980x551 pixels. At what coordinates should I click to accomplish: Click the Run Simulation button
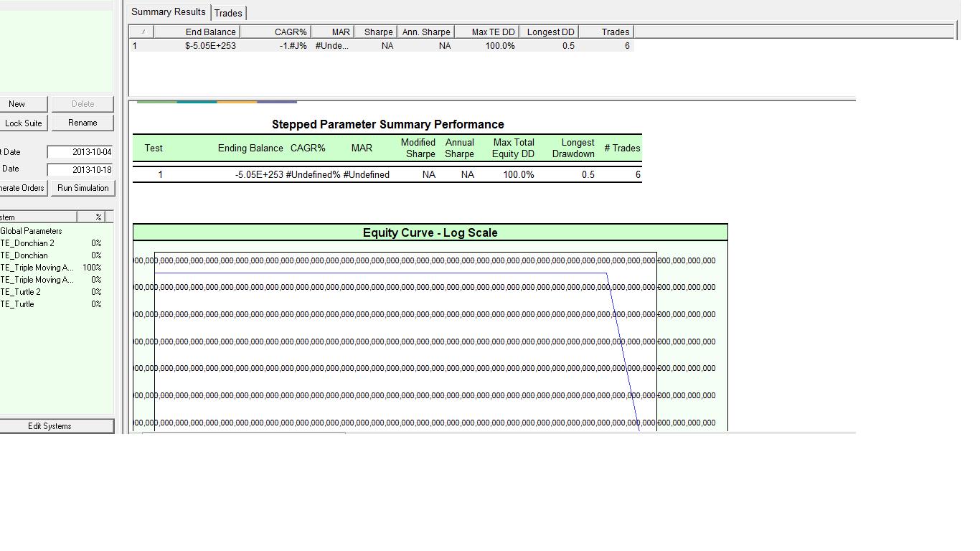point(83,188)
